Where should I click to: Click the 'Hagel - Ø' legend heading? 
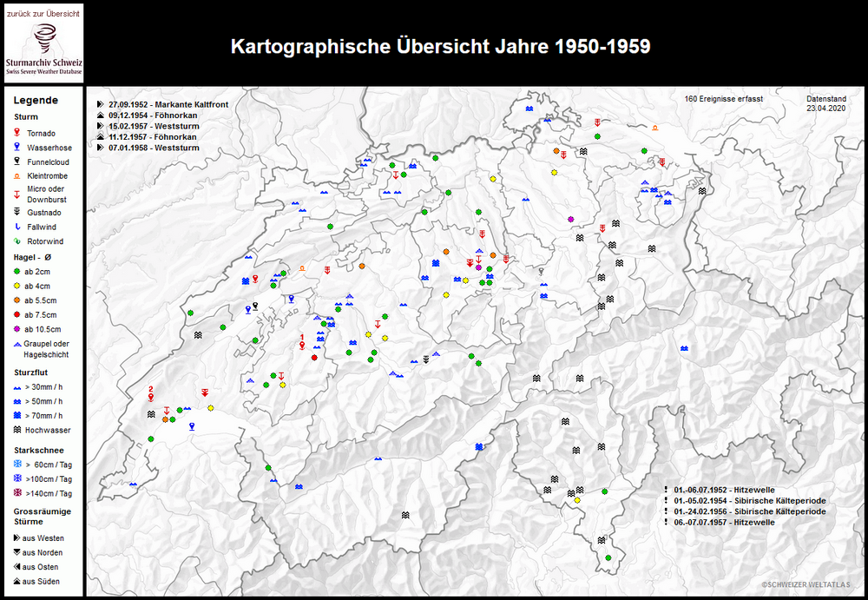tap(32, 257)
